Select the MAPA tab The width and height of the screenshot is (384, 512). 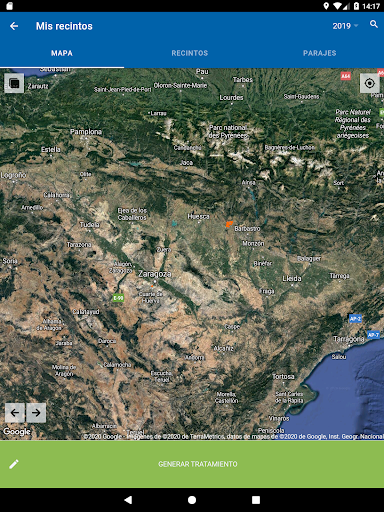click(x=62, y=53)
